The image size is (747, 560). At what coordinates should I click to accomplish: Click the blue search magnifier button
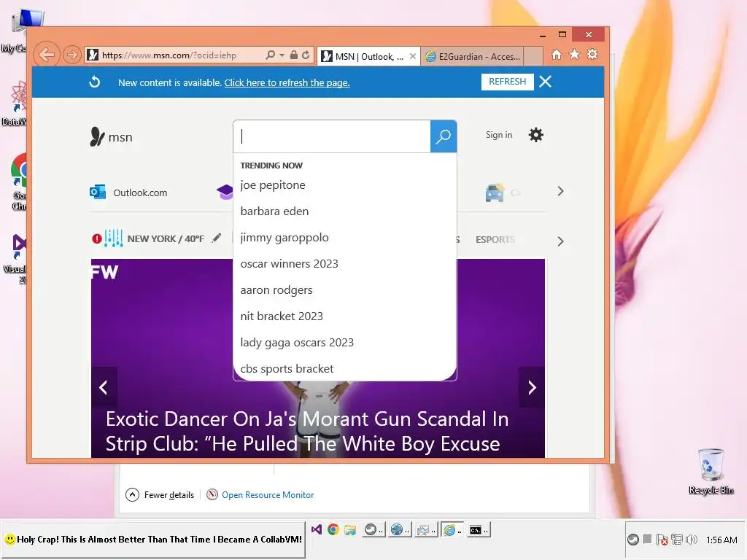444,136
